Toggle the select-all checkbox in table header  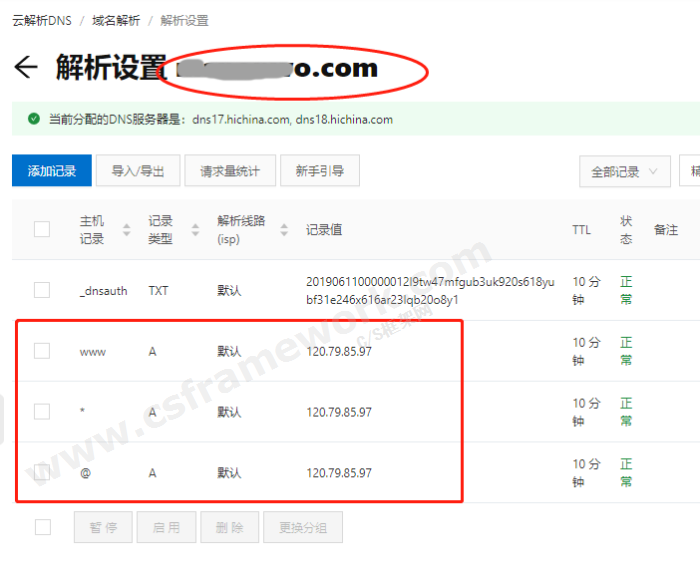pyautogui.click(x=42, y=229)
